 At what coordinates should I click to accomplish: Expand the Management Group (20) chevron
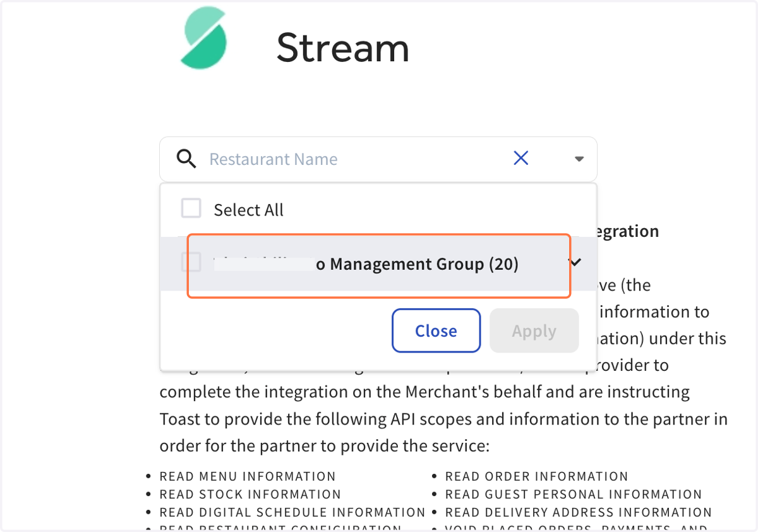point(575,262)
